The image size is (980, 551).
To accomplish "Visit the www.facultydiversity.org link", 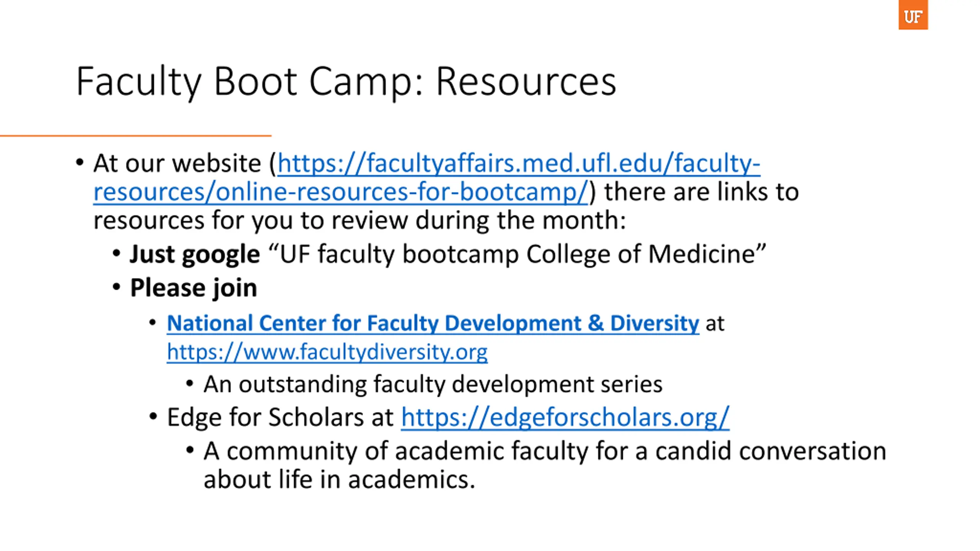I will tap(327, 352).
